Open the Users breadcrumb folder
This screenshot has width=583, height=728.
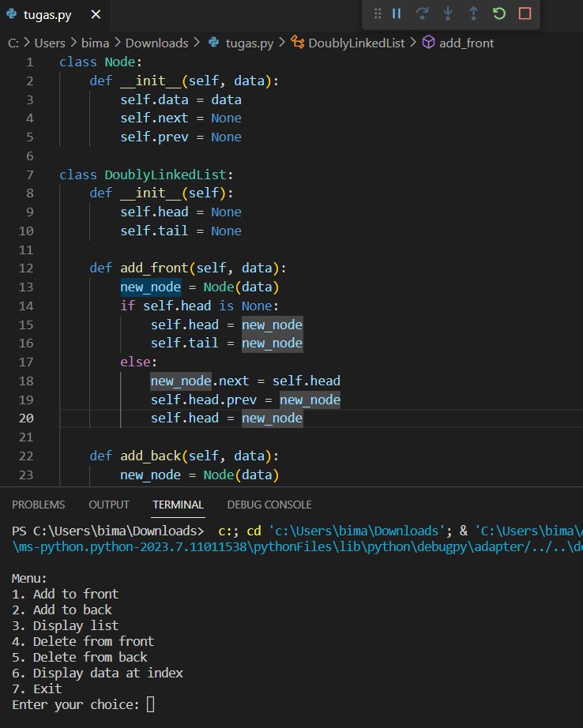tap(50, 43)
